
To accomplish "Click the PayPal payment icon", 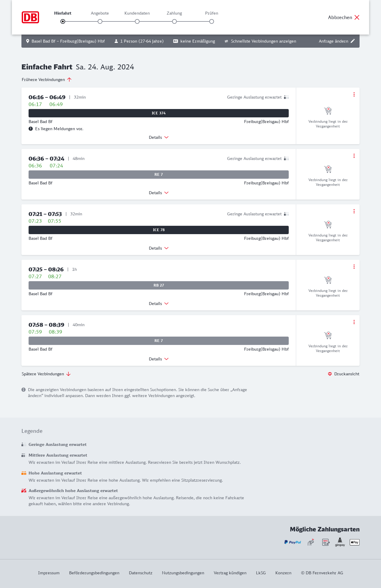I will 293,542.
